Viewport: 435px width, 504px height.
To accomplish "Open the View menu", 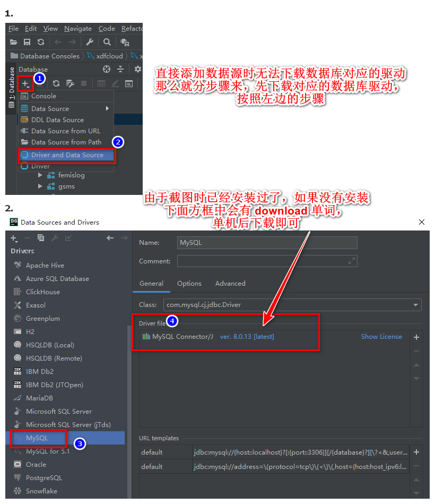I will [x=51, y=29].
